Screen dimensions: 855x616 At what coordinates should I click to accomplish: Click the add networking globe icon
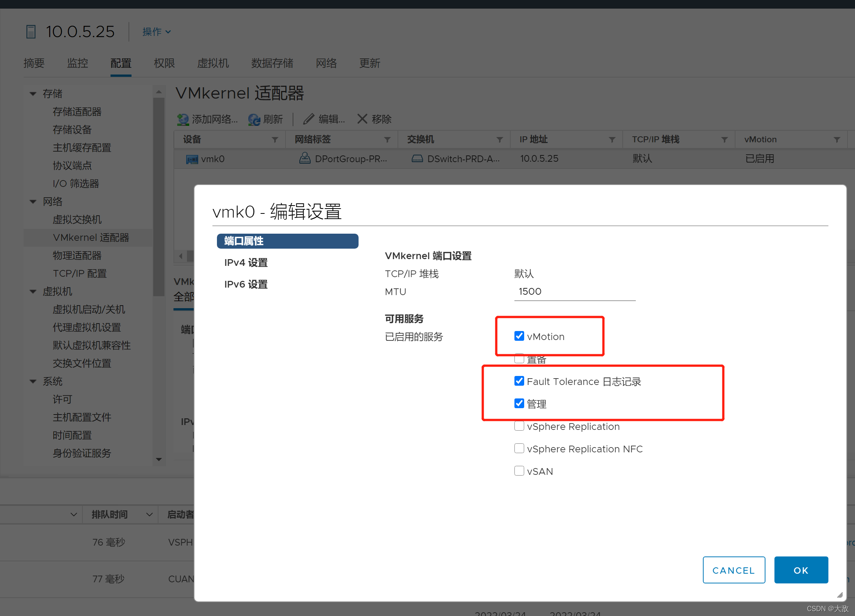pos(183,119)
